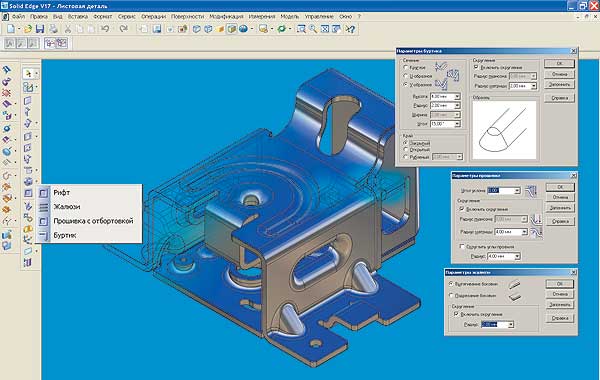Viewport: 600px width, 380px height.
Task: Click the What's This help cursor icon
Action: pos(350,29)
